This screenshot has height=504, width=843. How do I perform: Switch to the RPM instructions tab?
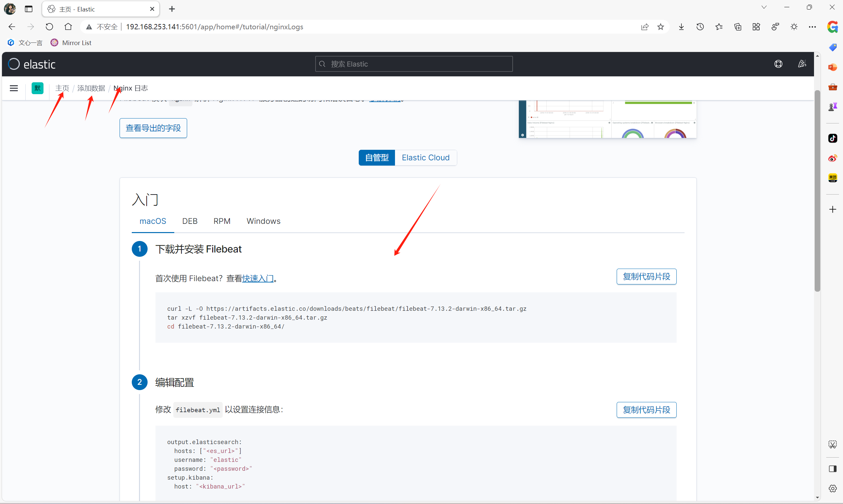point(222,221)
